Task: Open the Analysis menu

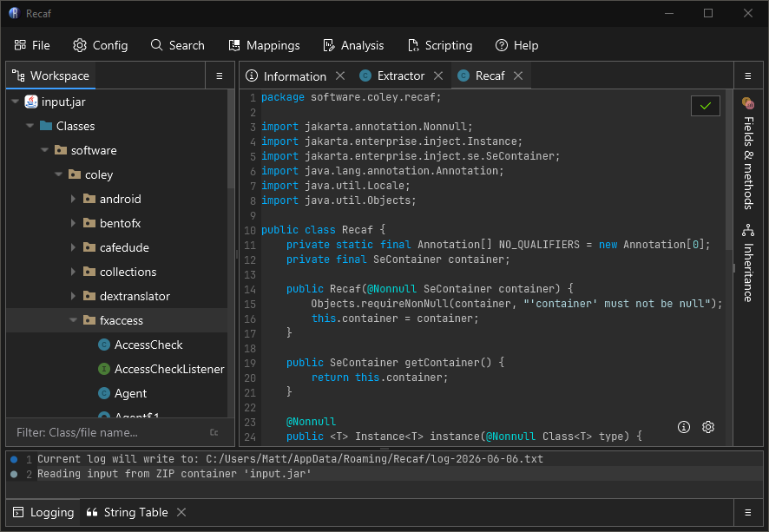Action: coord(353,46)
